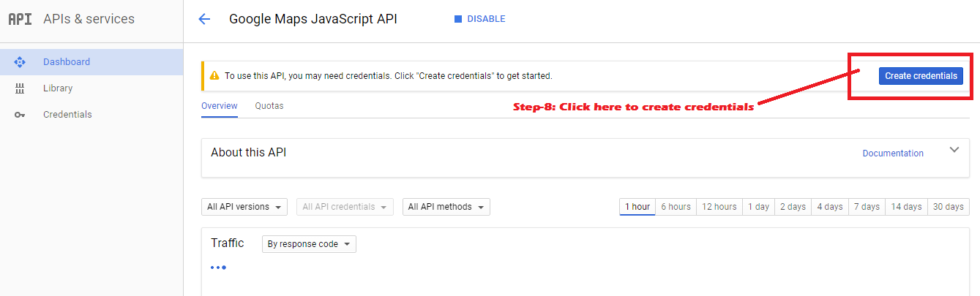Viewport: 980px width, 296px height.
Task: Select the 7 days time range
Action: [x=867, y=207]
